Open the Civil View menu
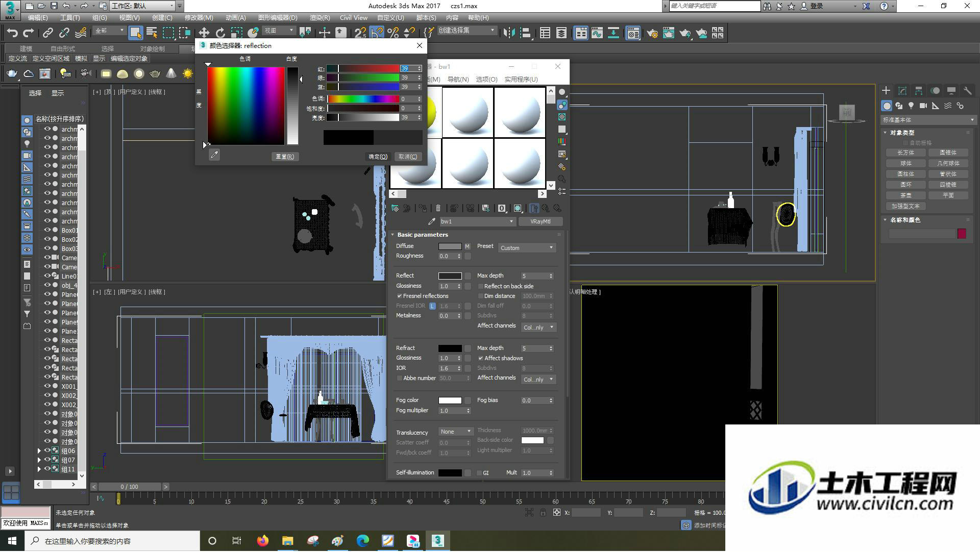The height and width of the screenshot is (552, 980). (x=353, y=17)
